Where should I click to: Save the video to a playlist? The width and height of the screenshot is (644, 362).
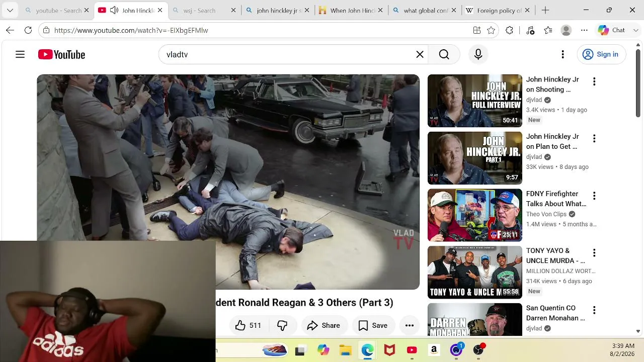tap(373, 325)
